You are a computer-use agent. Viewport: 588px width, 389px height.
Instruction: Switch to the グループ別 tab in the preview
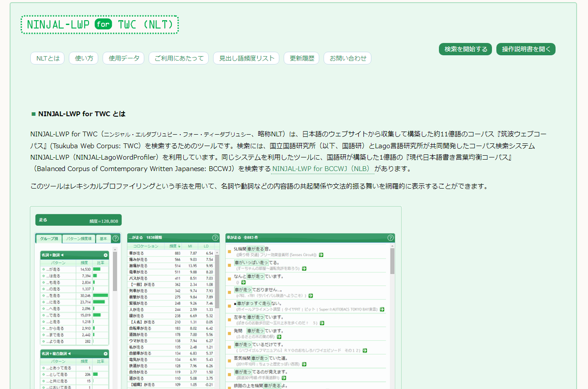tap(49, 239)
